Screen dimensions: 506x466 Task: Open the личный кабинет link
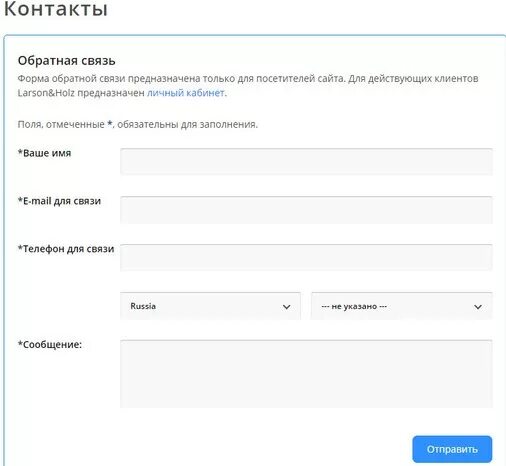pyautogui.click(x=185, y=93)
